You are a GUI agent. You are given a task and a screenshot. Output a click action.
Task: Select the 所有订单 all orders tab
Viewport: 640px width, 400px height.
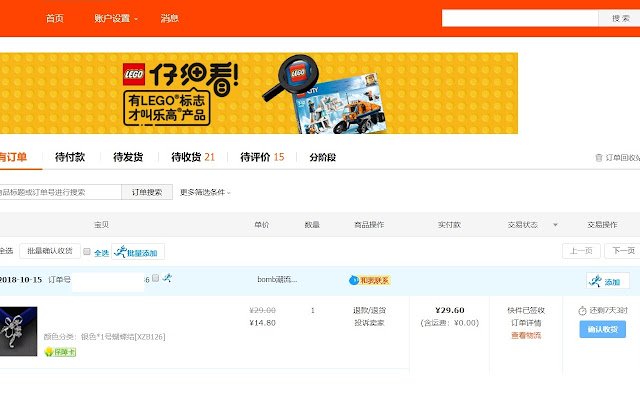coord(13,157)
